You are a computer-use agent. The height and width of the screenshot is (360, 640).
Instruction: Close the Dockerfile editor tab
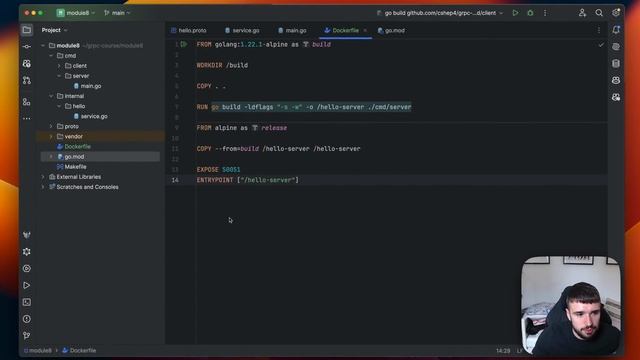coord(365,30)
